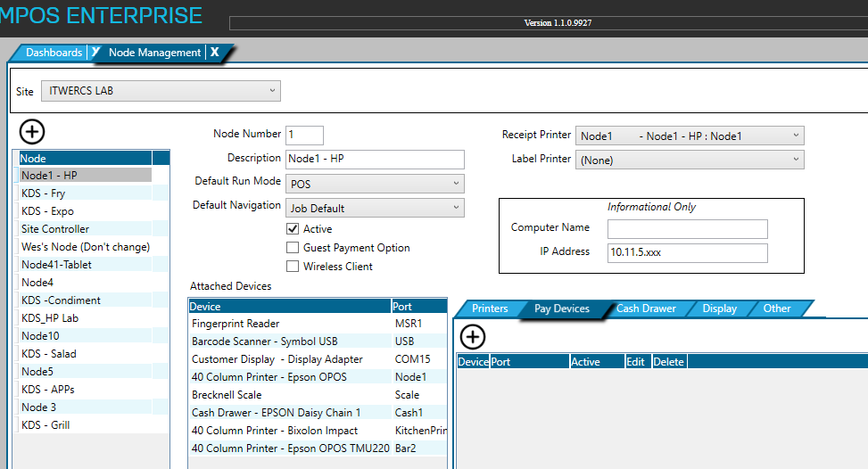This screenshot has width=868, height=469.
Task: Select Site Controller node
Action: click(55, 229)
